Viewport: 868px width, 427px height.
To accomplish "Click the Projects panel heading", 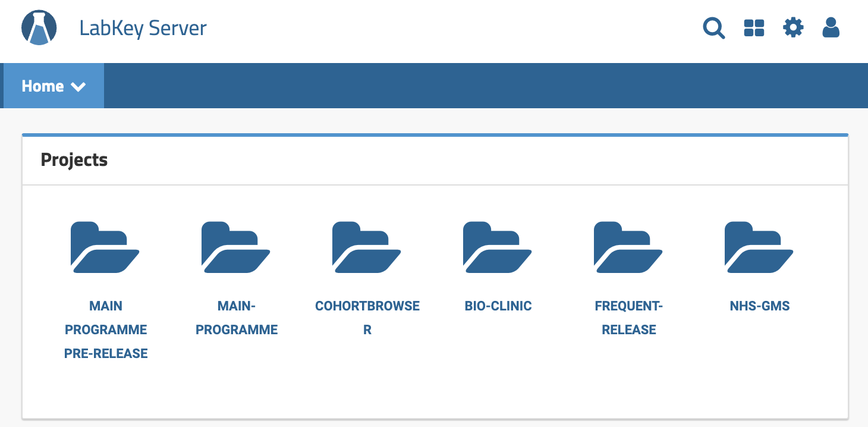I will (x=74, y=160).
